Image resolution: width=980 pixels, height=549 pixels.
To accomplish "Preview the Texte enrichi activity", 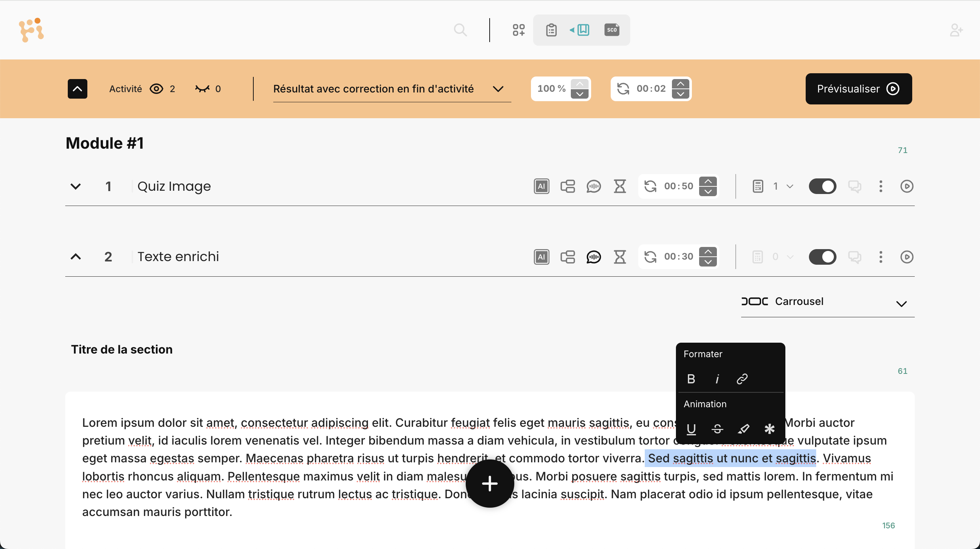I will [x=907, y=257].
